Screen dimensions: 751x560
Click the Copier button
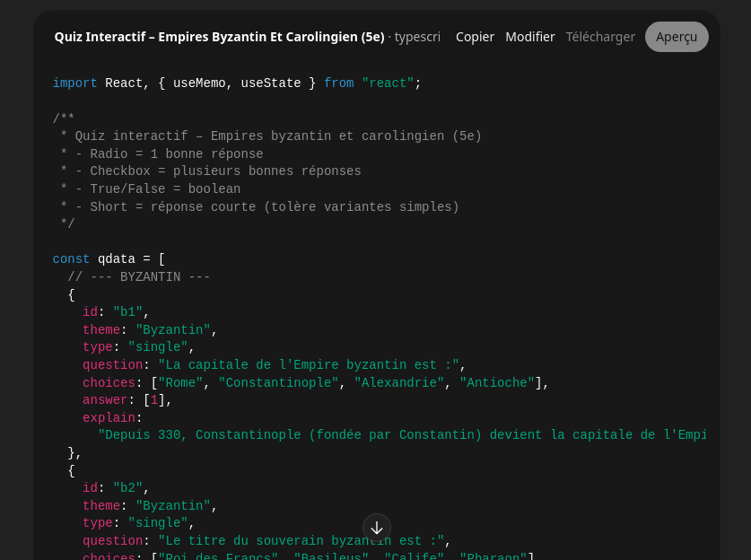point(475,37)
